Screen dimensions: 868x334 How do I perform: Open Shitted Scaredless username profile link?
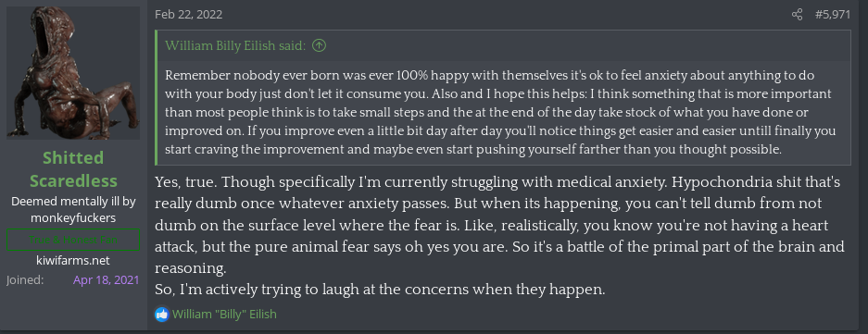coord(73,169)
